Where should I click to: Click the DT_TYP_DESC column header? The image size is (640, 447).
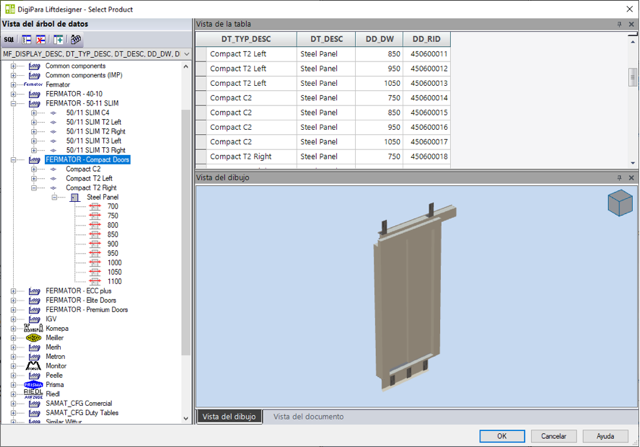246,39
